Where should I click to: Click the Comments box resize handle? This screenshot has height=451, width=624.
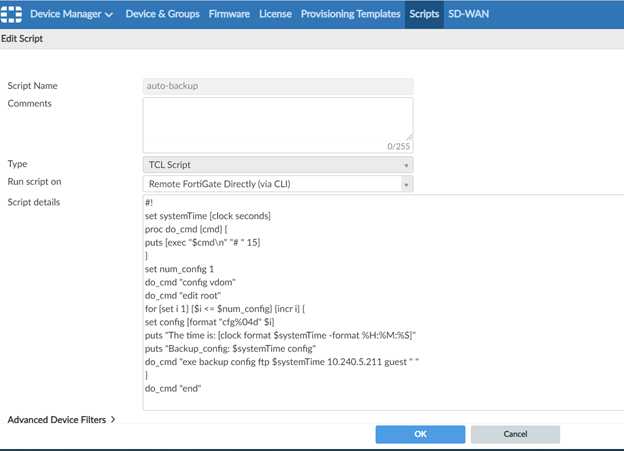click(408, 136)
